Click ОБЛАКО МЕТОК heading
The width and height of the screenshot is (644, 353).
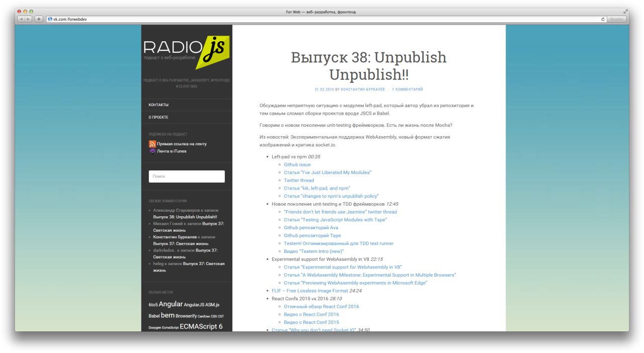160,292
